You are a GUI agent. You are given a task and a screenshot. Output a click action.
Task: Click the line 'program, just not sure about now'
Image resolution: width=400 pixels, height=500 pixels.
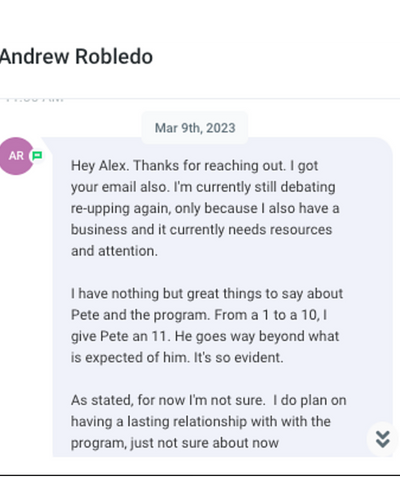[x=175, y=443]
